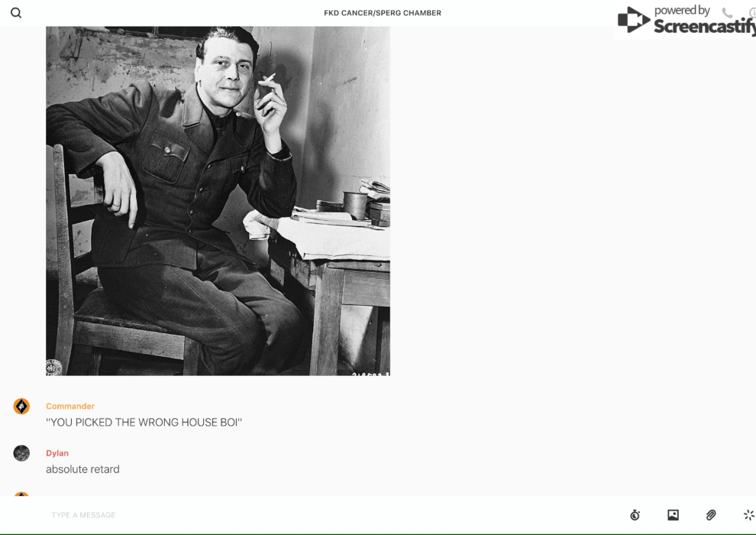Open the search magnifier icon
The image size is (756, 535).
[16, 13]
